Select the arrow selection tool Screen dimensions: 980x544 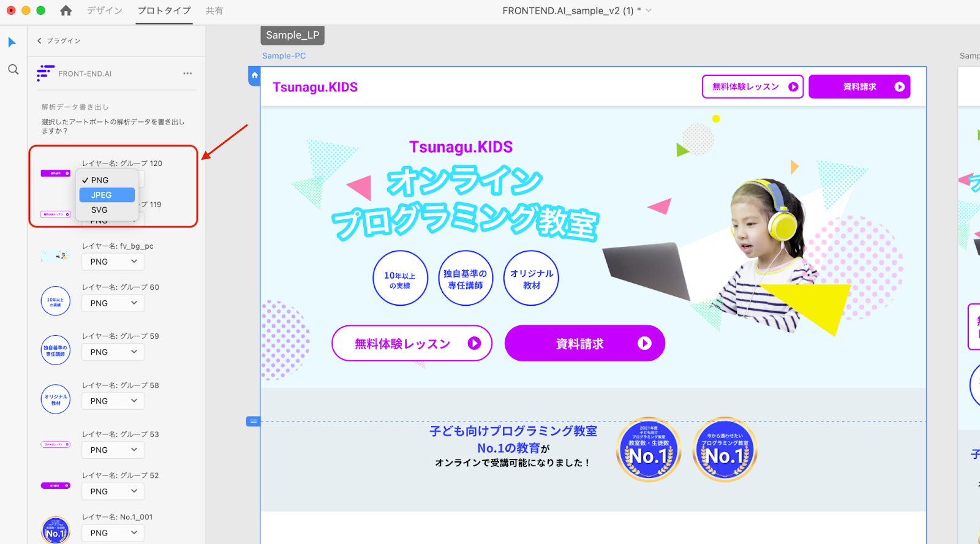tap(12, 42)
